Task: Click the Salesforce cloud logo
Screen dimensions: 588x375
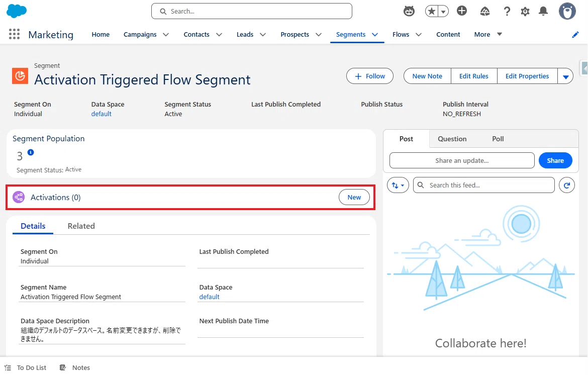Action: point(17,11)
